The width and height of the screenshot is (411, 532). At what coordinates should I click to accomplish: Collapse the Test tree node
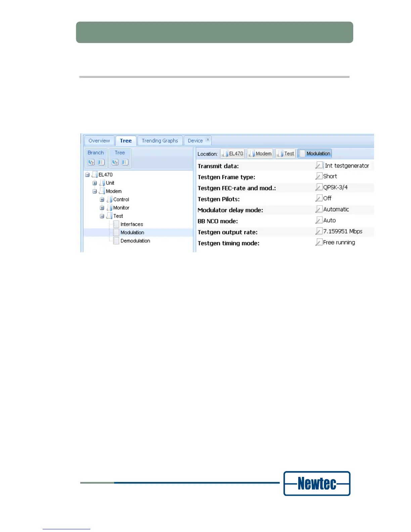102,216
